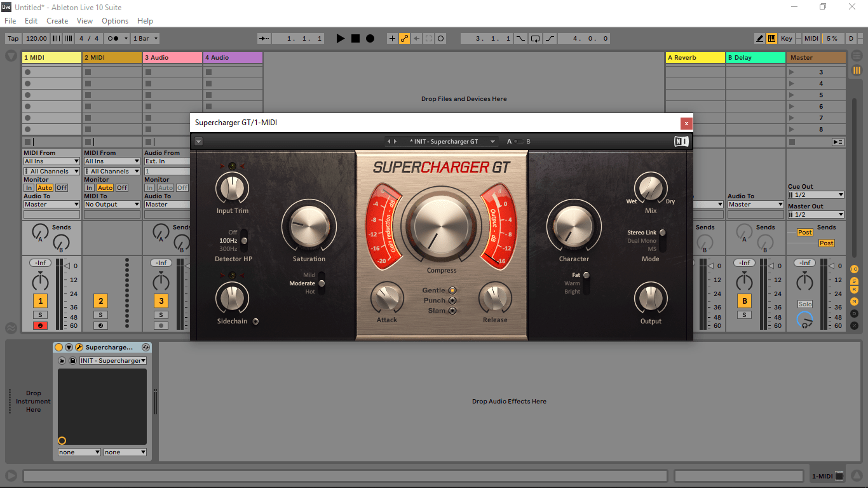Open the View menu
868x488 pixels.
point(85,21)
